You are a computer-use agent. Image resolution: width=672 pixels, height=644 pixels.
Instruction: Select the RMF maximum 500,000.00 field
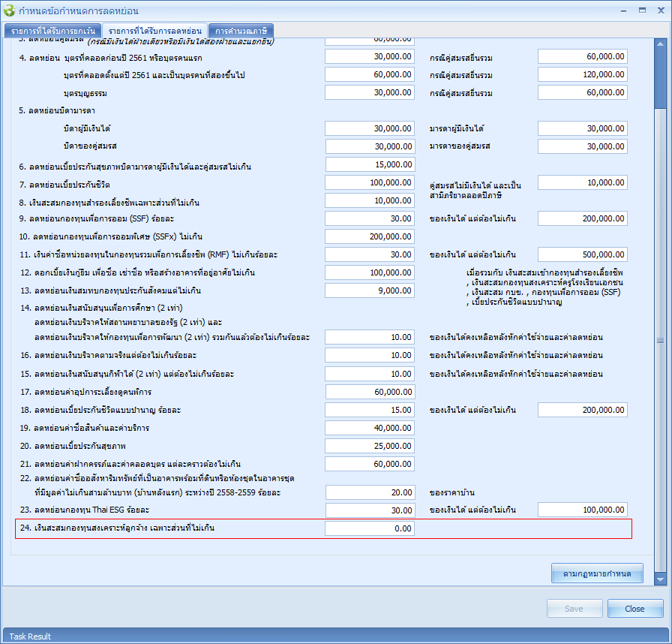point(582,254)
